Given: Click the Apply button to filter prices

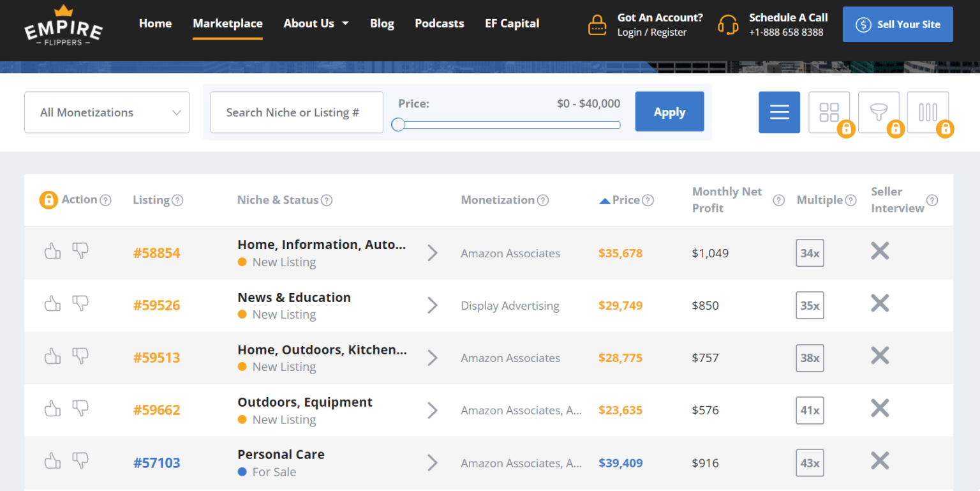Looking at the screenshot, I should (669, 111).
